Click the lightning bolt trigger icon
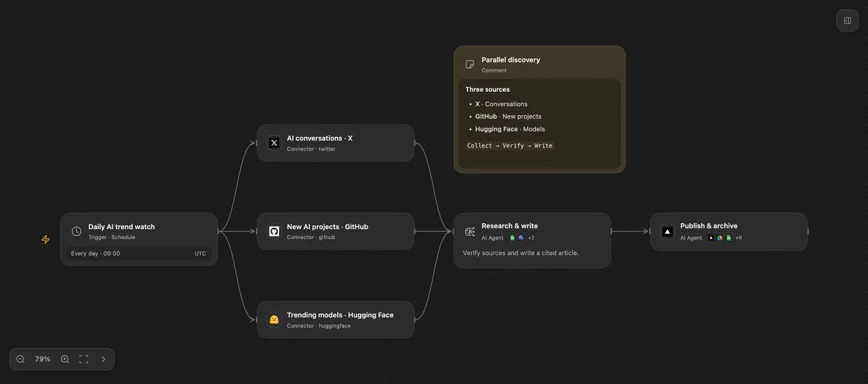This screenshot has width=868, height=384. point(45,239)
